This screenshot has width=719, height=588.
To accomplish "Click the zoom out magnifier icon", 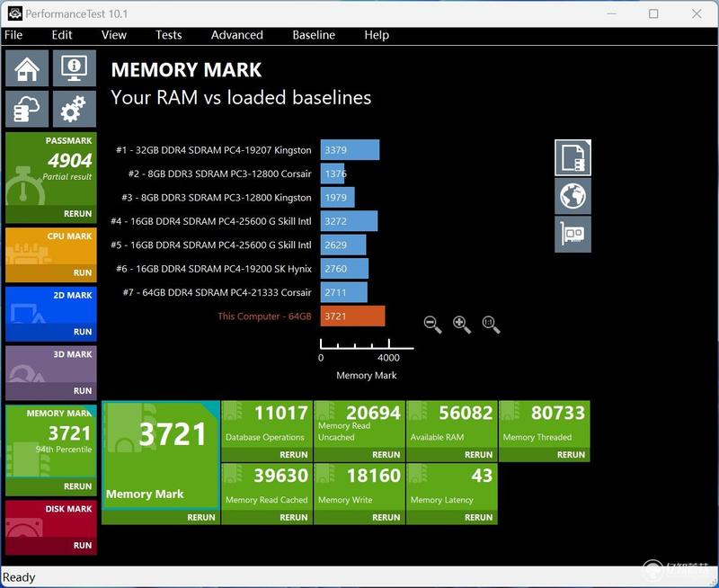I will tap(432, 325).
